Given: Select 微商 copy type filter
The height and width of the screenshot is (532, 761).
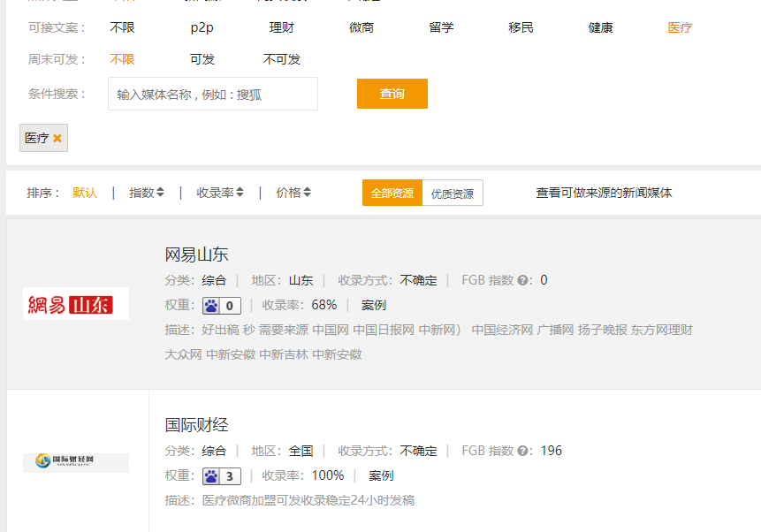Looking at the screenshot, I should (x=361, y=27).
